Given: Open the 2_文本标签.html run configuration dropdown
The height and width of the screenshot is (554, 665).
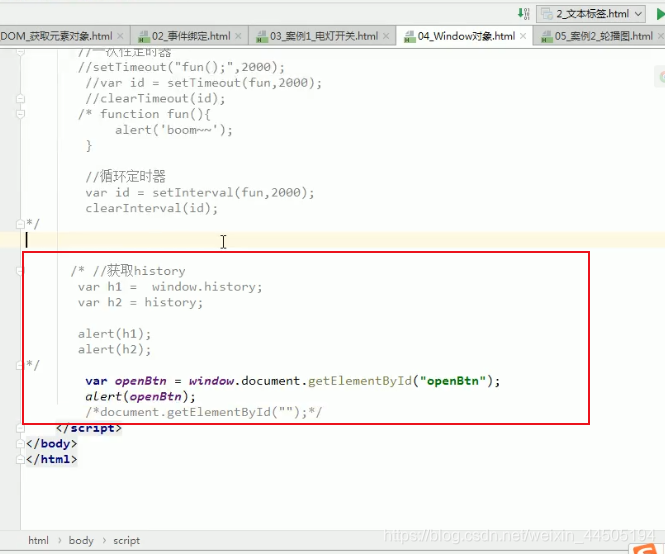Looking at the screenshot, I should pos(591,14).
